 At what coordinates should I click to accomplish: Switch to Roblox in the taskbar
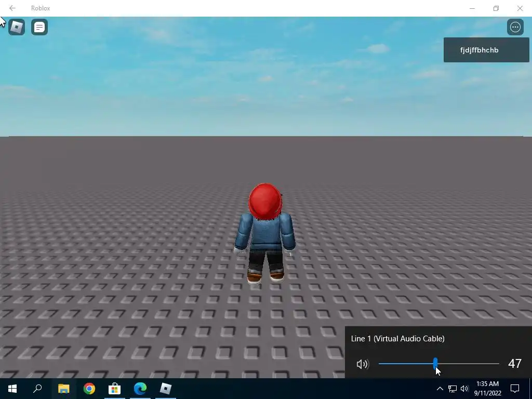166,389
